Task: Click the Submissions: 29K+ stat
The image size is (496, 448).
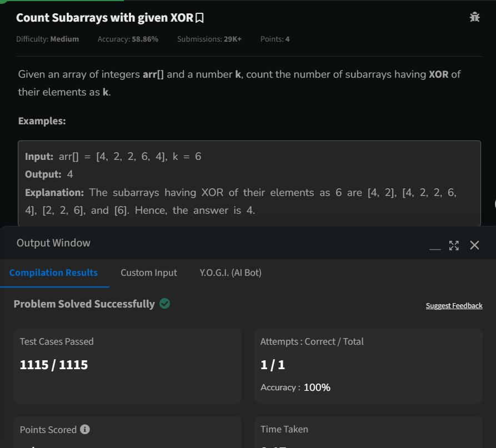Action: pos(208,39)
